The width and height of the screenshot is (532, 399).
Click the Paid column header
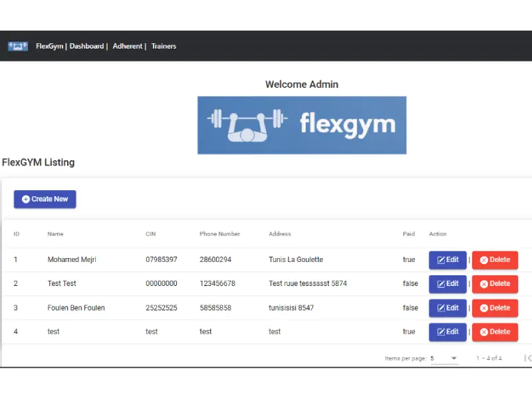408,234
